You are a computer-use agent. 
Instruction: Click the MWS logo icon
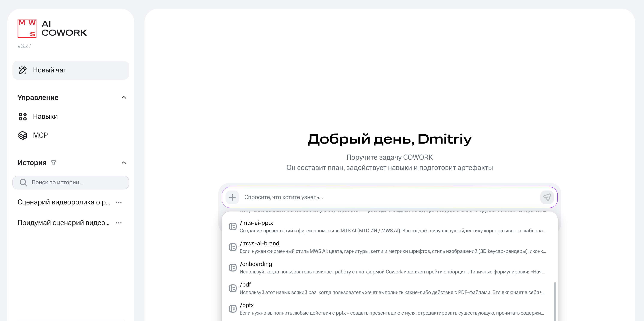click(x=27, y=28)
